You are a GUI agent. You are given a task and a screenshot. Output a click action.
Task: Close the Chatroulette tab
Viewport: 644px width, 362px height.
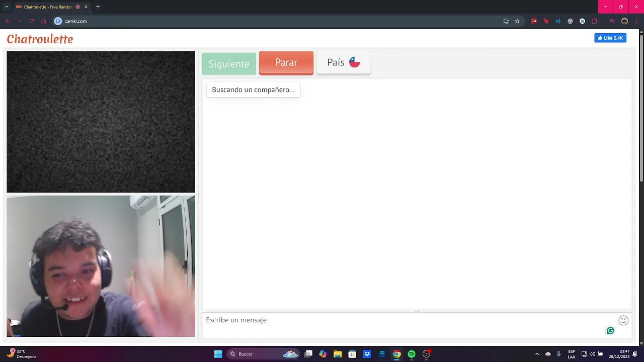pos(86,7)
